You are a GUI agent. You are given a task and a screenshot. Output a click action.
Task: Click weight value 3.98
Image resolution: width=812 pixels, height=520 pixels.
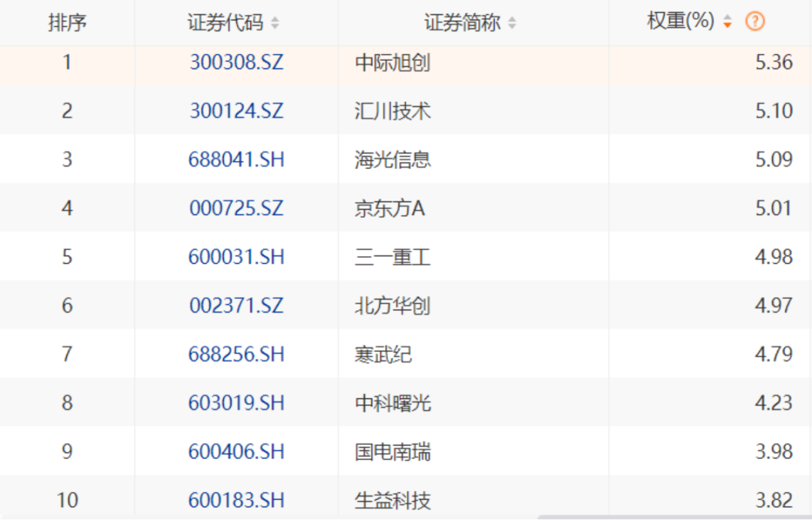tap(774, 452)
